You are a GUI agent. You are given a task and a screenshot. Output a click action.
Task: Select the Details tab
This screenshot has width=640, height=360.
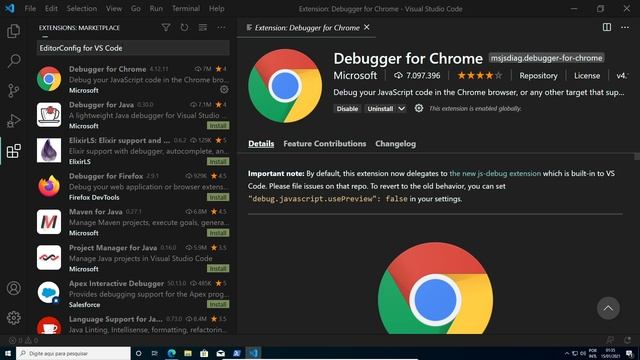point(261,144)
